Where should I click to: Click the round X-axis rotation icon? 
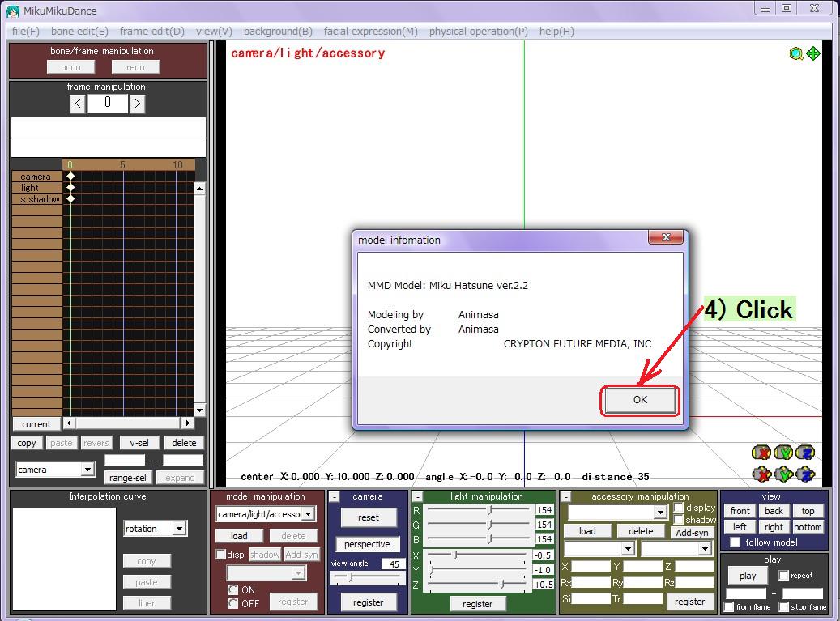pos(761,453)
